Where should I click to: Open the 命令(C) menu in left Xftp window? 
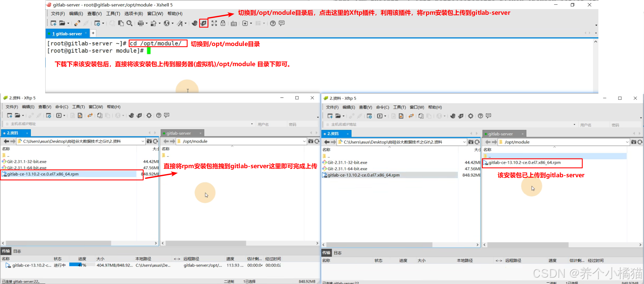61,107
